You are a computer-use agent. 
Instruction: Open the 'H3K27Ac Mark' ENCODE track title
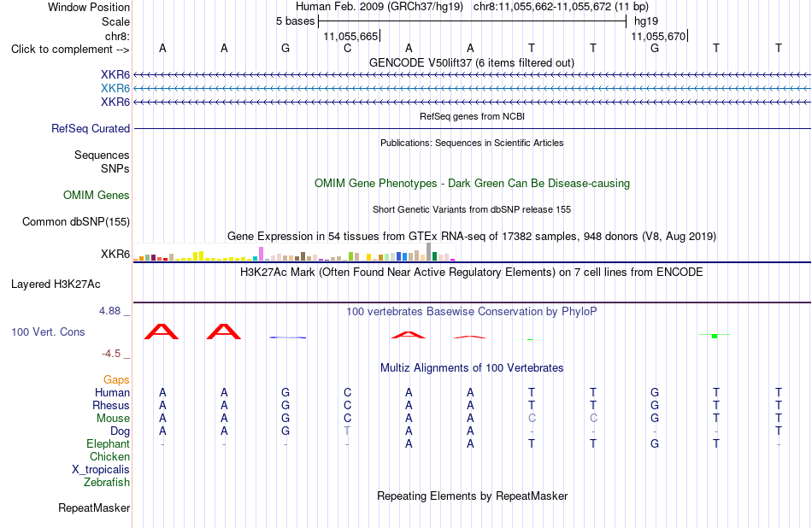click(471, 273)
